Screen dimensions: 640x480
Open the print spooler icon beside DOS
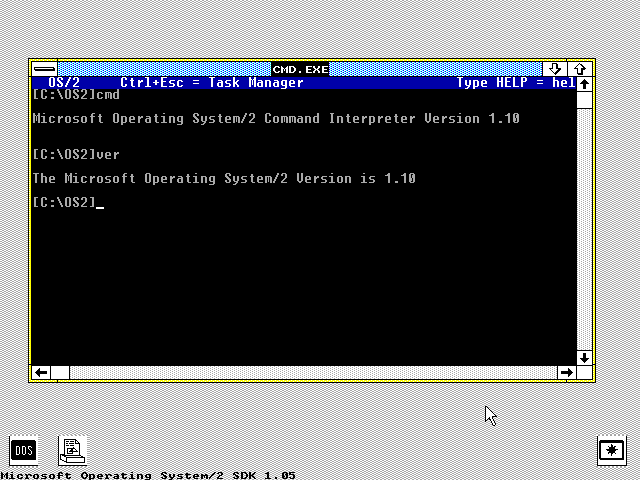(x=72, y=450)
